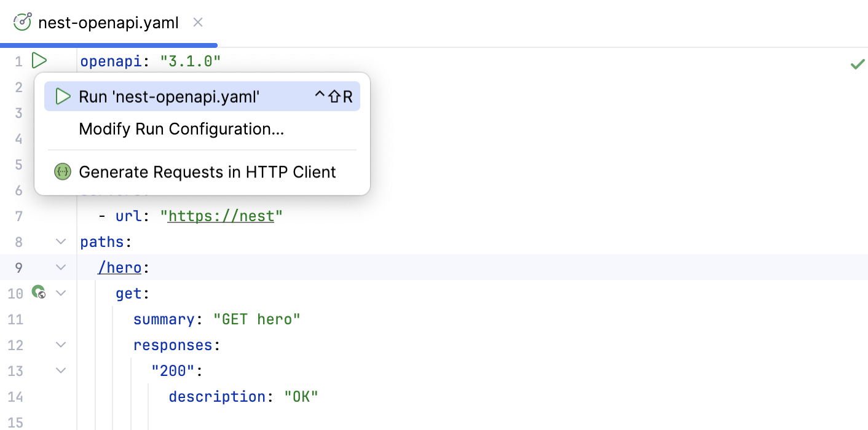Click the OpenAPI file icon on the editor tab
868x430 pixels.
22,21
